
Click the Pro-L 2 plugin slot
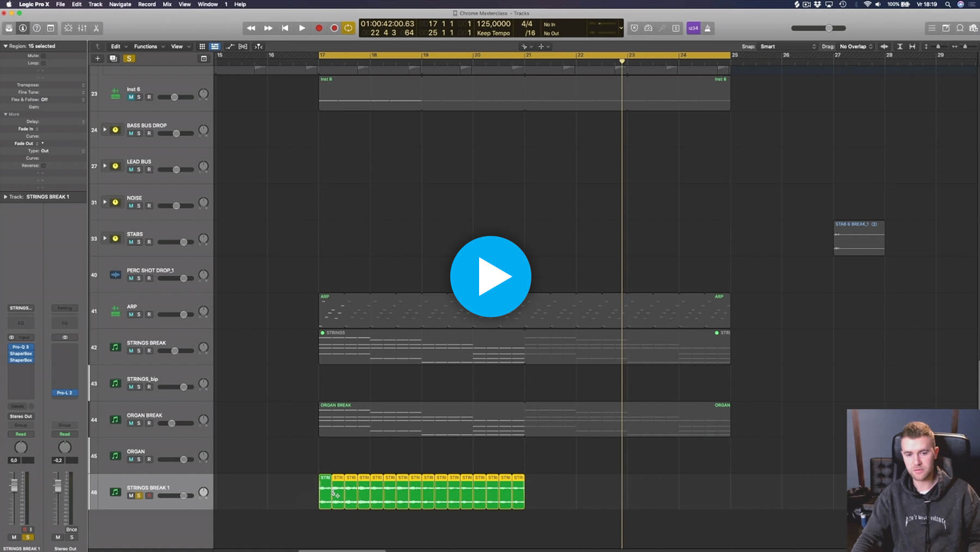coord(64,393)
